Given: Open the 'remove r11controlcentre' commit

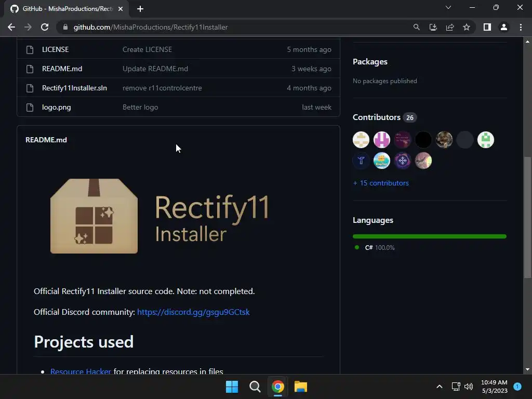Looking at the screenshot, I should pyautogui.click(x=162, y=88).
